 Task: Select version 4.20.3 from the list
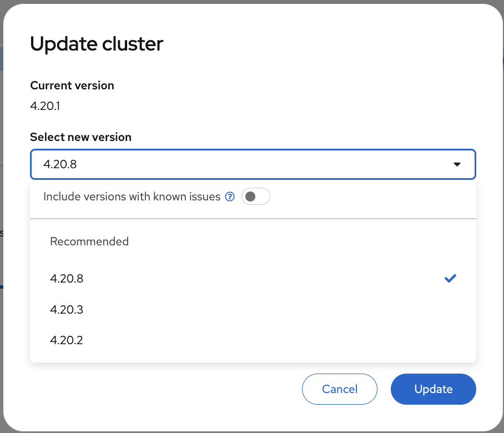67,309
